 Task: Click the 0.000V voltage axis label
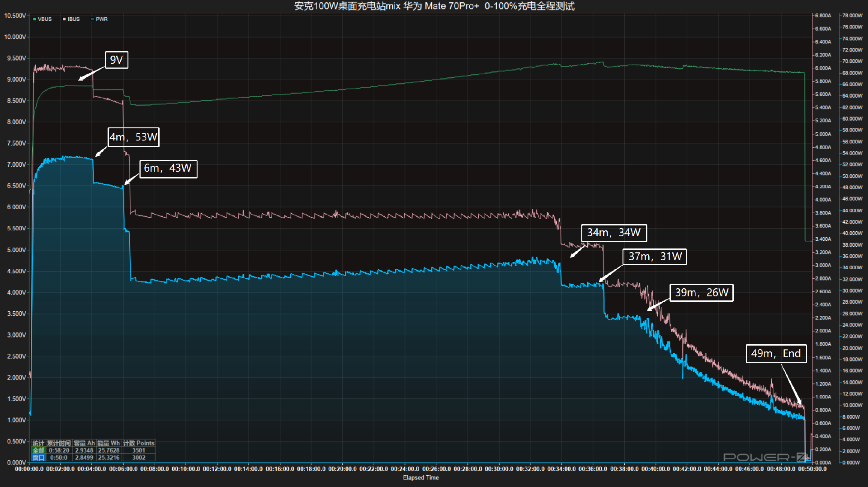tap(16, 462)
